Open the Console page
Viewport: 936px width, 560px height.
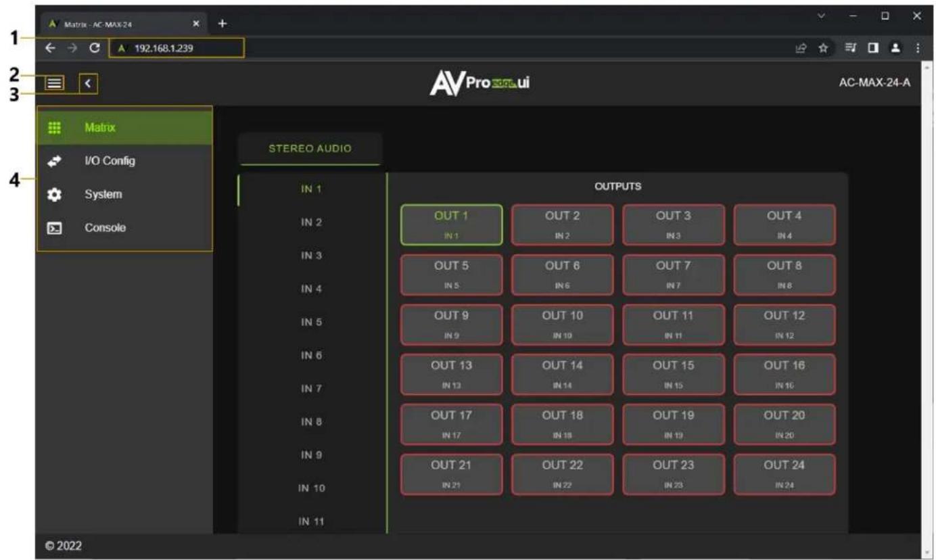tap(124, 228)
